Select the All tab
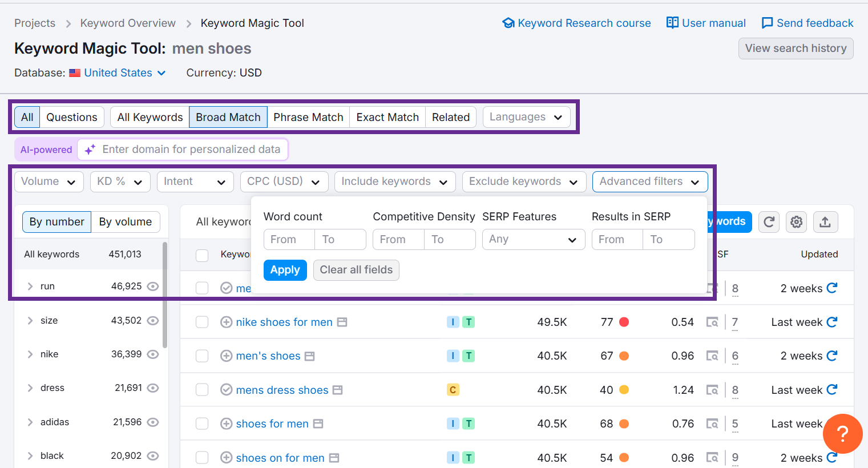 coord(27,117)
